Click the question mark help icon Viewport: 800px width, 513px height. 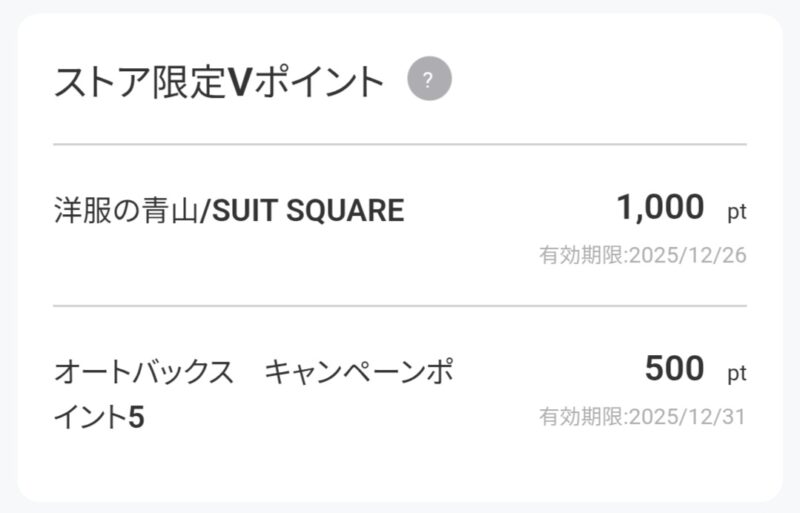(429, 80)
